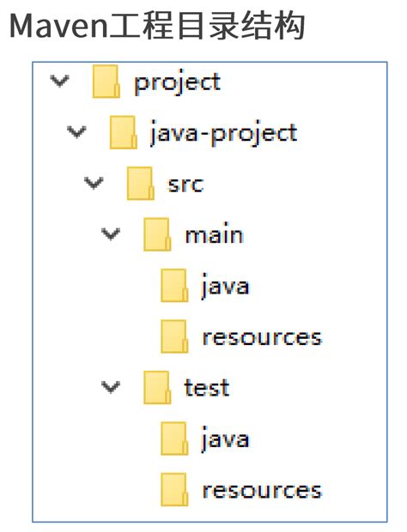
Task: Collapse the test folder chevron
Action: tap(111, 387)
